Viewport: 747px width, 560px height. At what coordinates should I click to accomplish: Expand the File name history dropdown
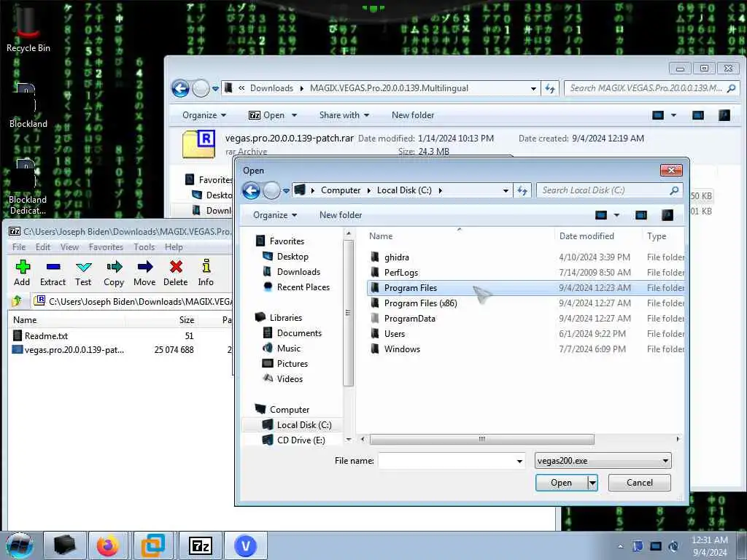(519, 461)
